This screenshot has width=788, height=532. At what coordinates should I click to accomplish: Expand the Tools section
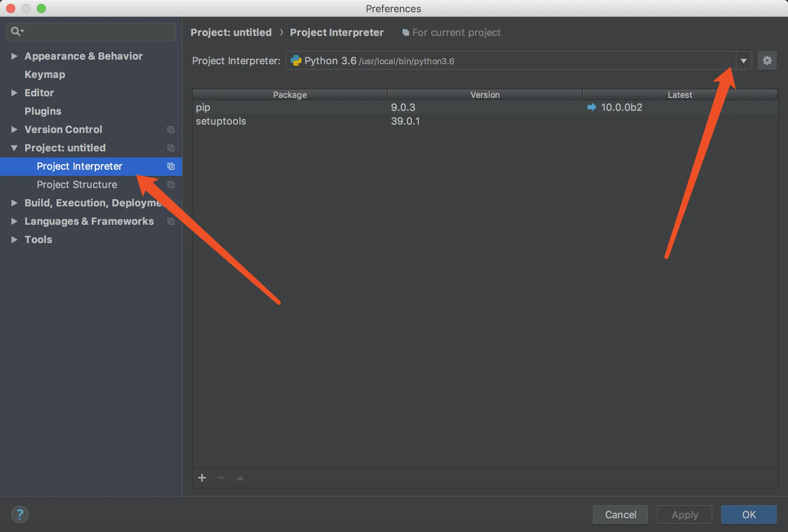[x=14, y=240]
